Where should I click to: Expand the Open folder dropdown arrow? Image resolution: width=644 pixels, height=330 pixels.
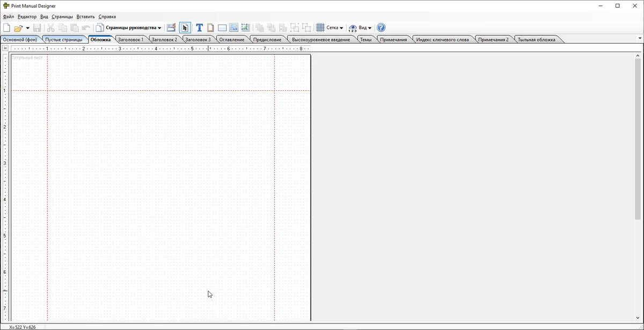[27, 28]
